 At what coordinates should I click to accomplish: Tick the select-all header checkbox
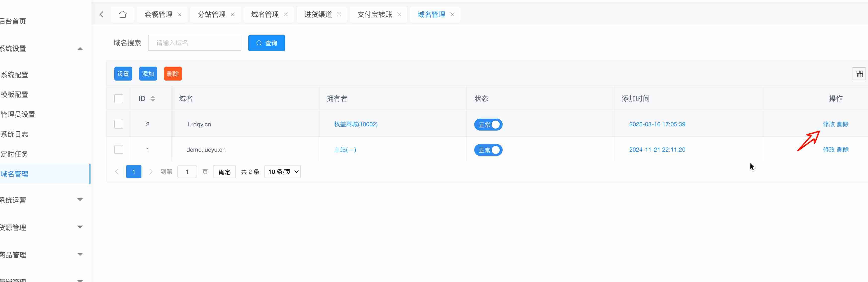coord(119,99)
